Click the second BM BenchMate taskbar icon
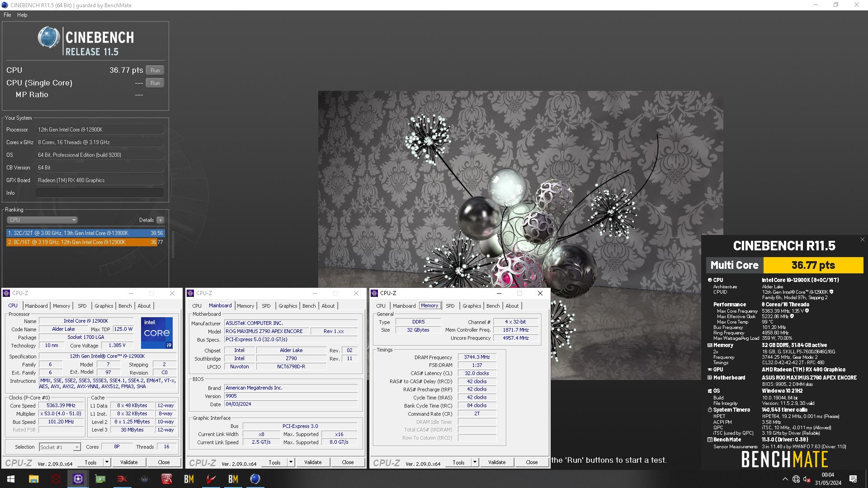The height and width of the screenshot is (488, 868). [233, 479]
